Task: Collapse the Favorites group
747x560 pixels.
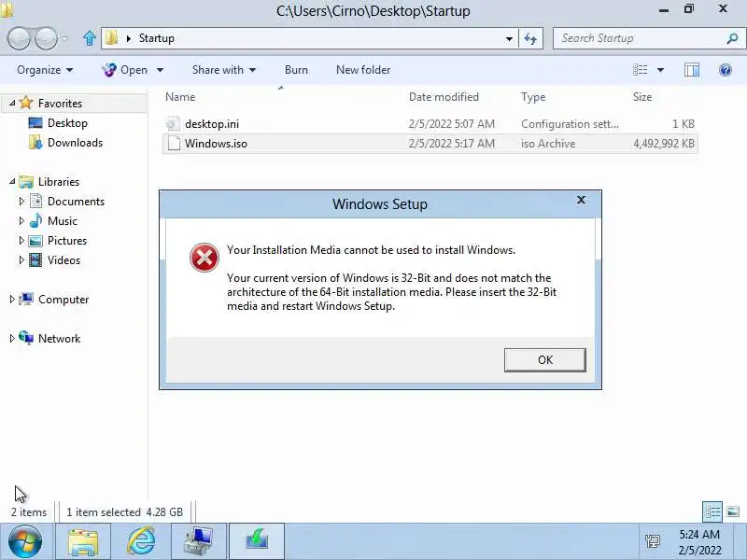Action: 12,103
